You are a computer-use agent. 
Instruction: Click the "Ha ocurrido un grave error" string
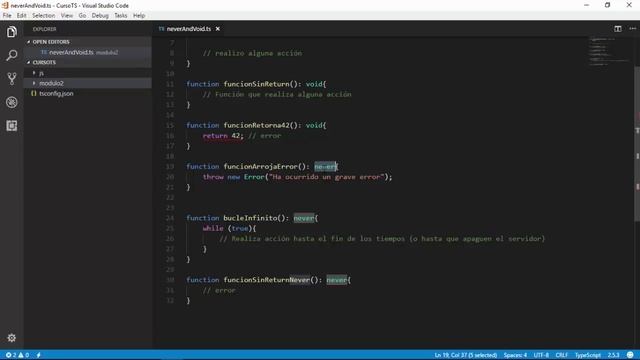point(326,177)
